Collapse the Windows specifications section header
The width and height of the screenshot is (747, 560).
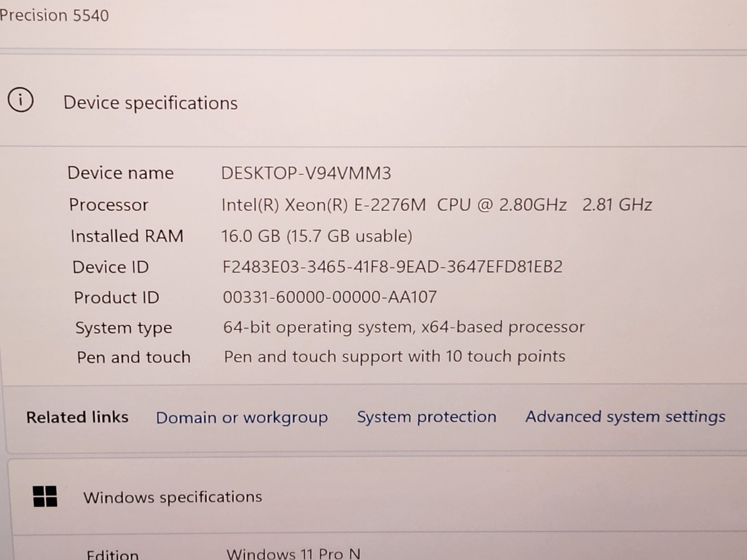(x=377, y=497)
